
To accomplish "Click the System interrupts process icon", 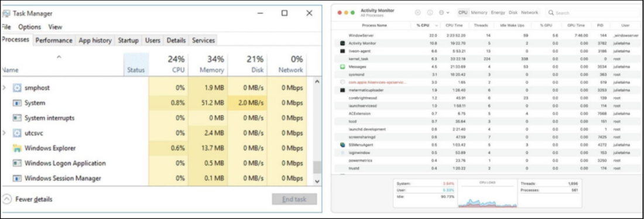I will point(17,118).
